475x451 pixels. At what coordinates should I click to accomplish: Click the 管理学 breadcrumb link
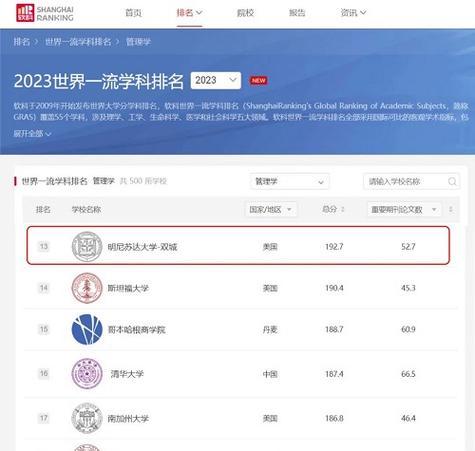tap(138, 42)
